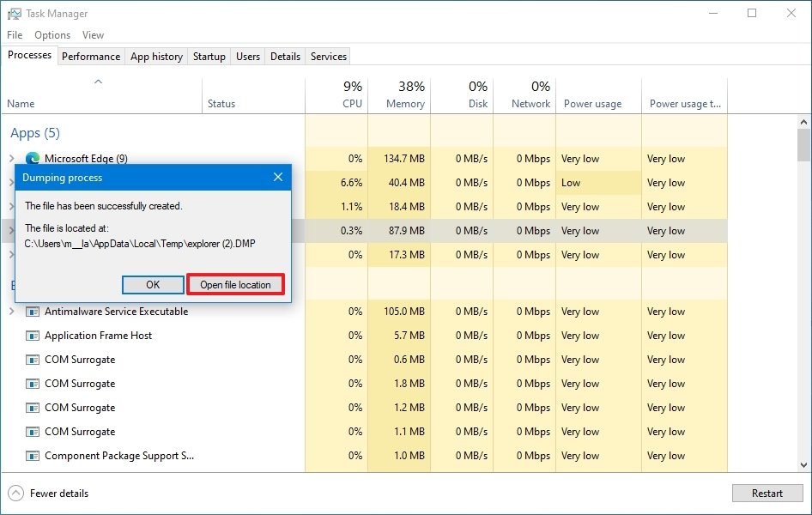The image size is (812, 515).
Task: Click the second COM Surrogate icon
Action: point(32,384)
